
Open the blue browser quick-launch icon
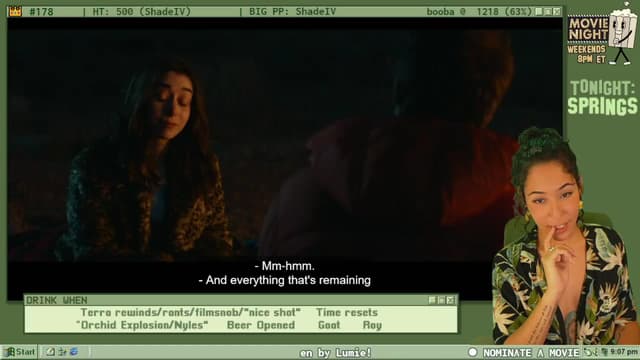tap(74, 351)
